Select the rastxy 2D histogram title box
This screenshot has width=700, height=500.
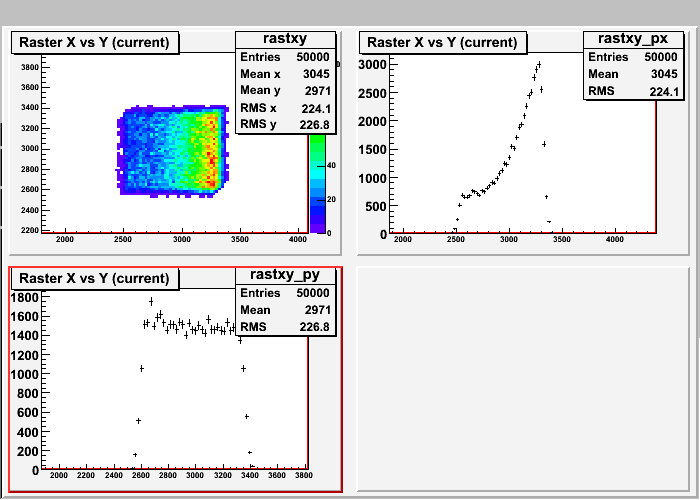(95, 42)
